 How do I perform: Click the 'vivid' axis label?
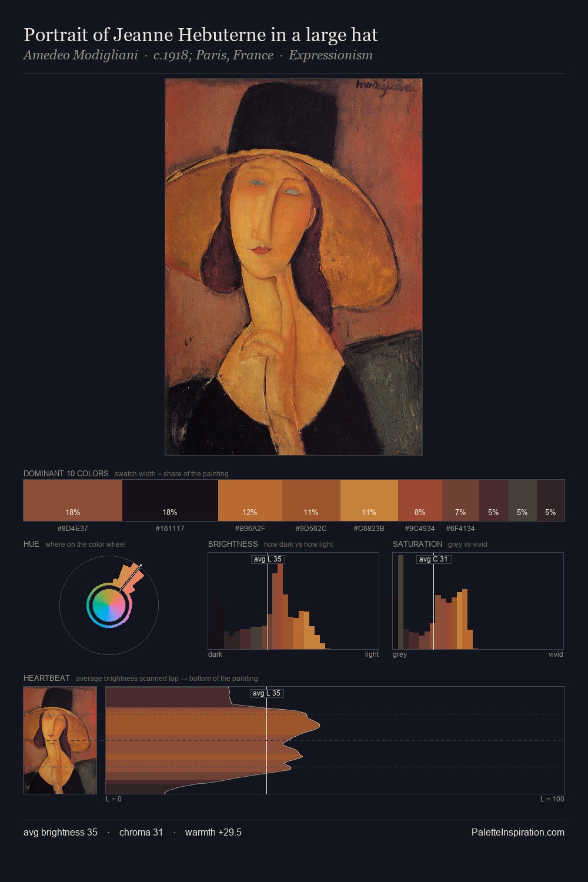click(556, 654)
